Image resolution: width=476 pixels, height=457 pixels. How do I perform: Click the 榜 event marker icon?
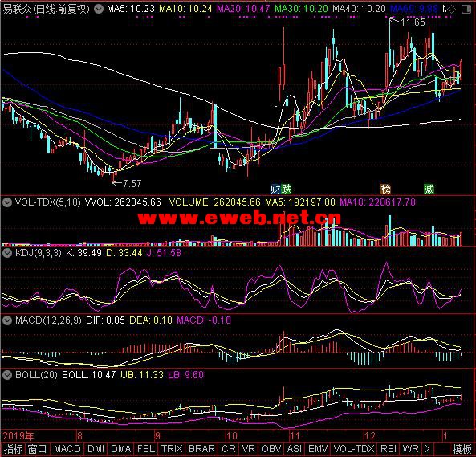click(386, 190)
